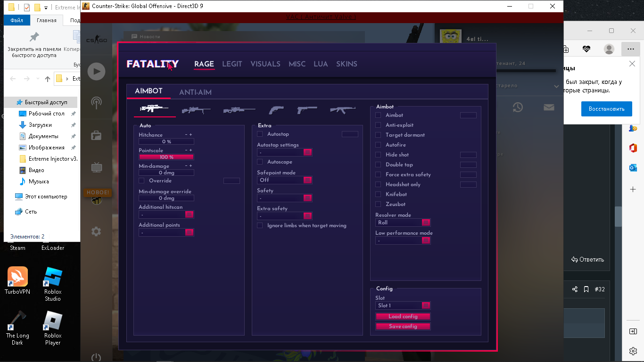
Task: Select the AK rifle weapon icon
Action: click(x=343, y=110)
